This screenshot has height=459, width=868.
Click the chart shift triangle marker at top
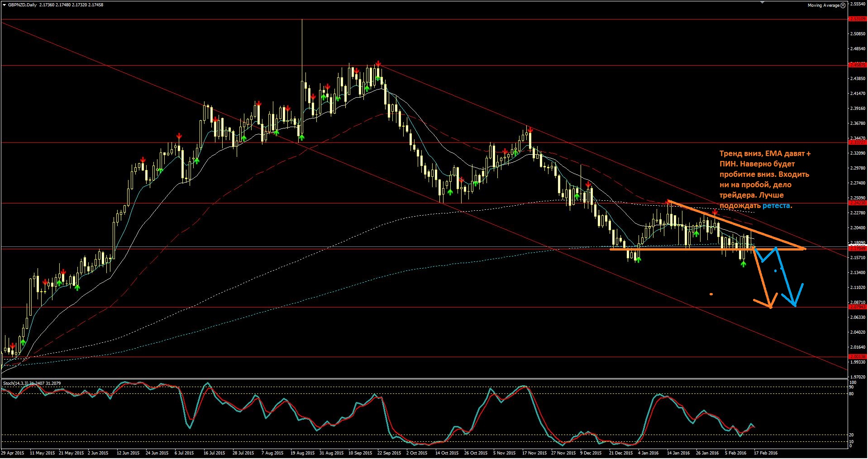[763, 3]
